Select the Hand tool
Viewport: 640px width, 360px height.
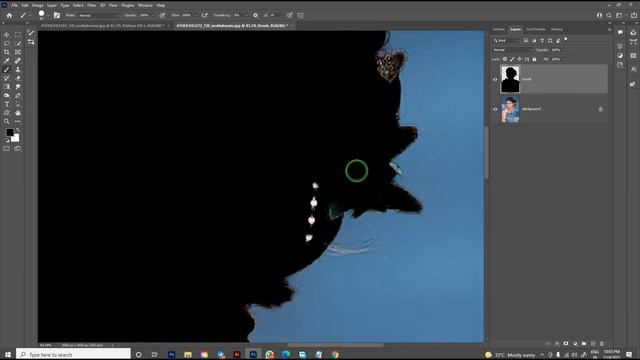coord(18,113)
